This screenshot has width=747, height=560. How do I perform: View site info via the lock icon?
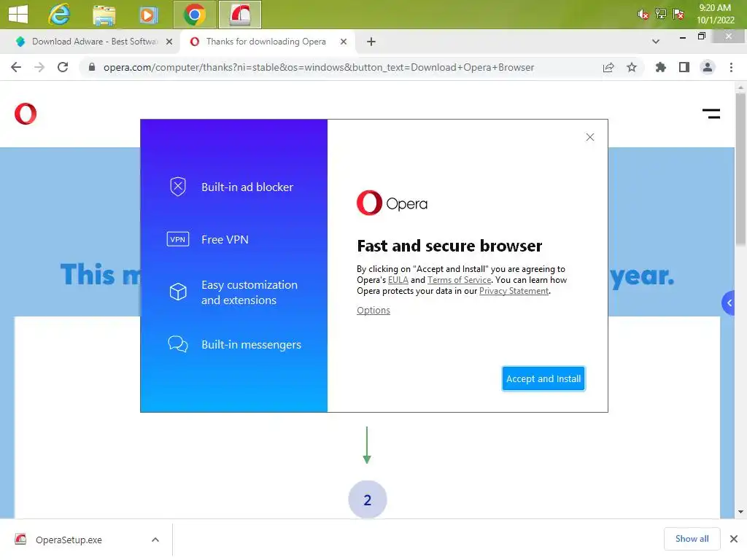(x=92, y=67)
